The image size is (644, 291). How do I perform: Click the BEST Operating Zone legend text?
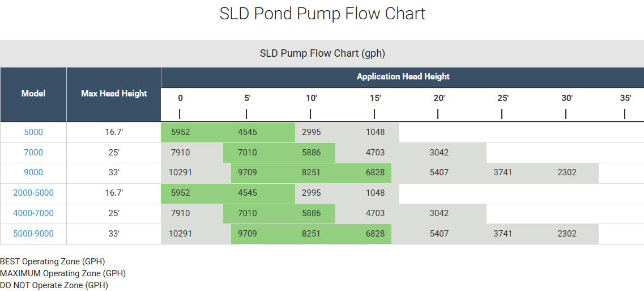pyautogui.click(x=53, y=262)
